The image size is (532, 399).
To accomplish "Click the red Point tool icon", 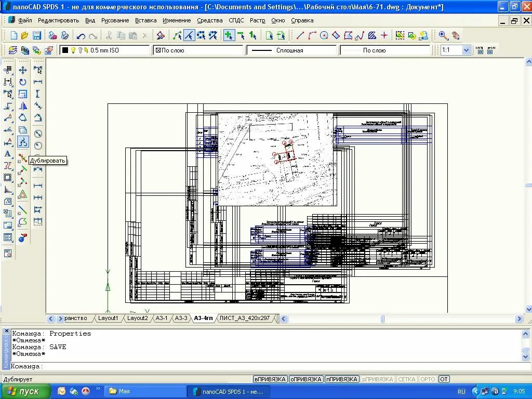I will click(x=384, y=35).
